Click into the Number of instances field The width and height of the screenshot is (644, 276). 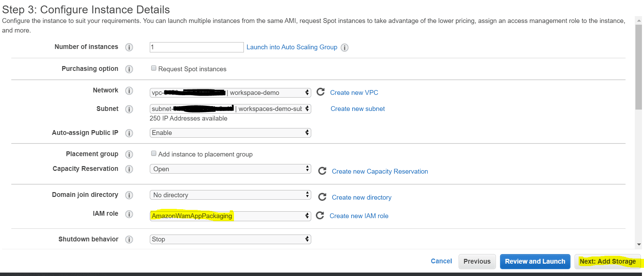click(197, 47)
